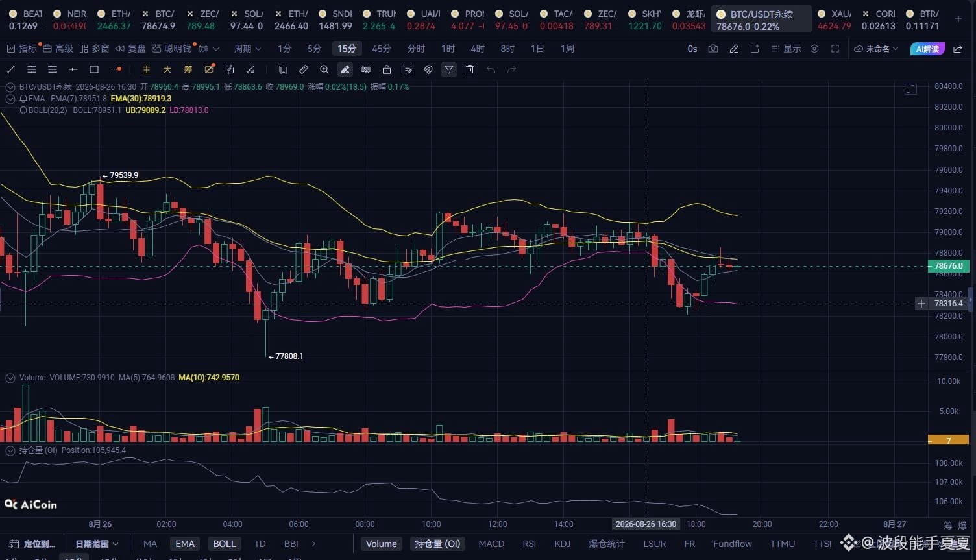Take a chart screenshot with camera icon
This screenshot has width=976, height=560.
click(713, 49)
